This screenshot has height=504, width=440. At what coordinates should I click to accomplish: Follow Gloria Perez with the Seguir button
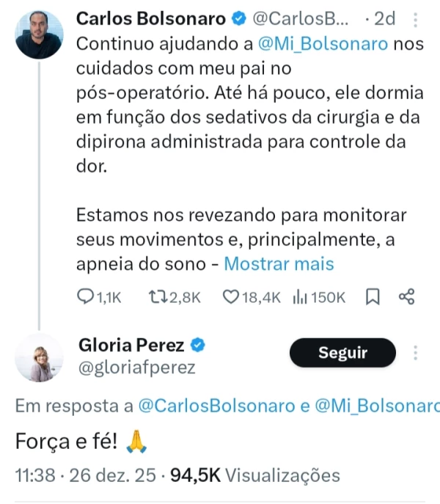click(342, 353)
